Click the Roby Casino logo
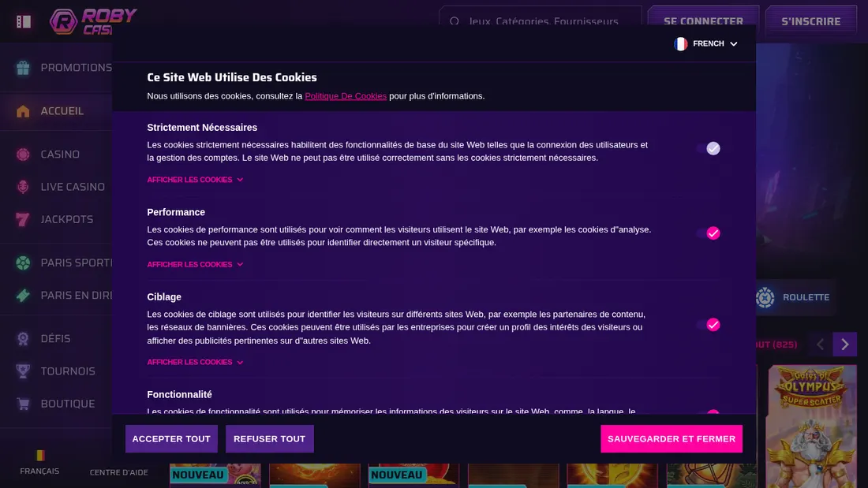This screenshot has height=488, width=868. coord(93,21)
